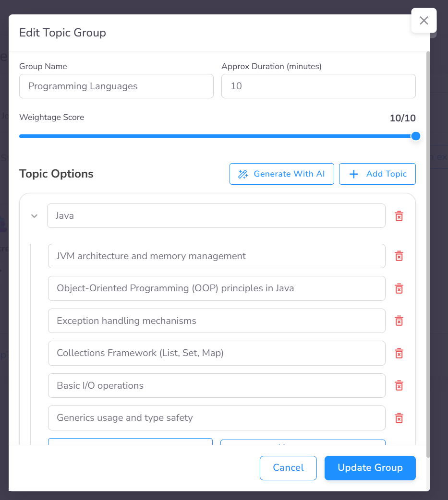Cancel editing the topic group
The width and height of the screenshot is (448, 500).
coord(288,468)
